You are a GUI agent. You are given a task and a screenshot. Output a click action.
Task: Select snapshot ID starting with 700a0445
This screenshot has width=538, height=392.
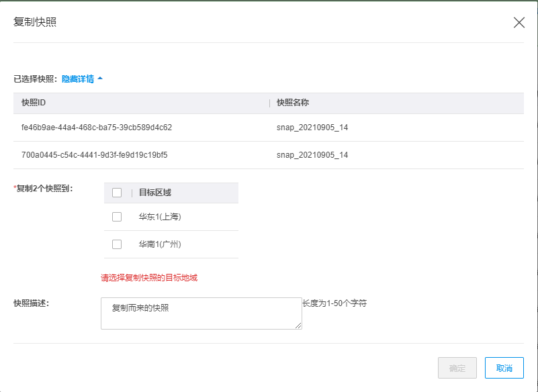[94, 155]
